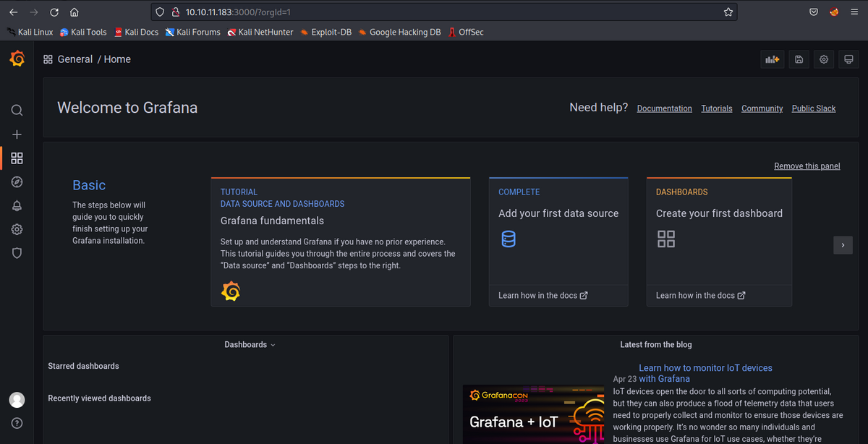Open the Kali Tools bookmark
This screenshot has height=444, width=868.
[83, 32]
